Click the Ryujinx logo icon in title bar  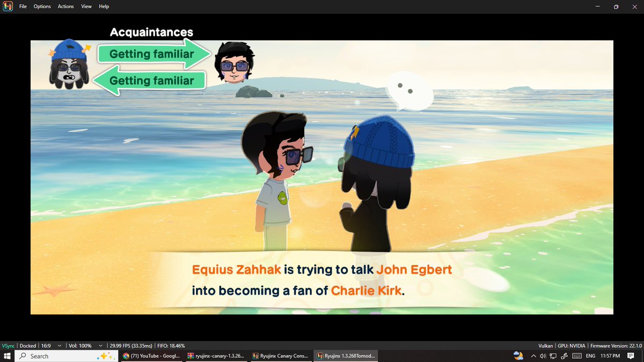8,6
